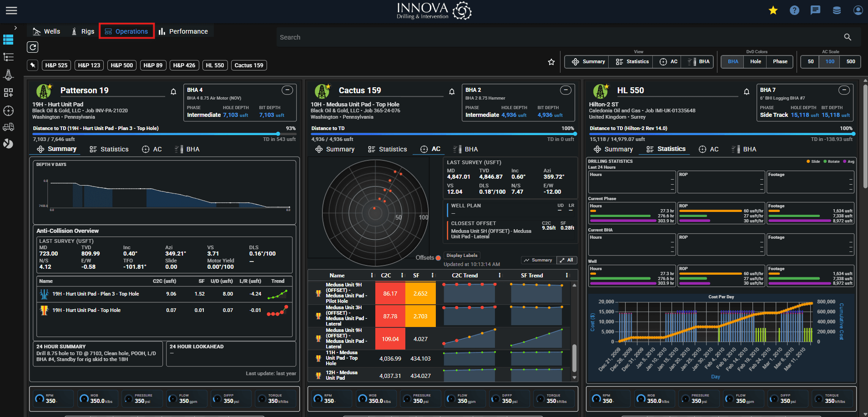Click the Patterson 19 rig avatar icon

pos(44,91)
